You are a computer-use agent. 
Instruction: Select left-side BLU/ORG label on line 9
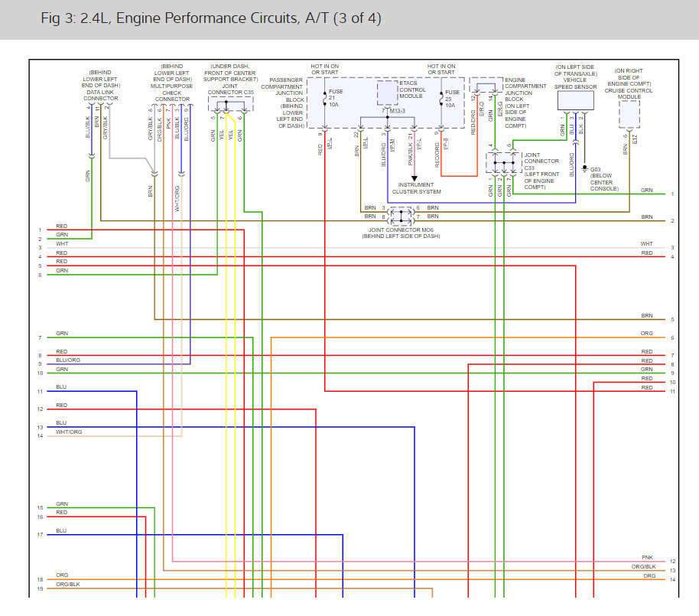click(x=68, y=360)
